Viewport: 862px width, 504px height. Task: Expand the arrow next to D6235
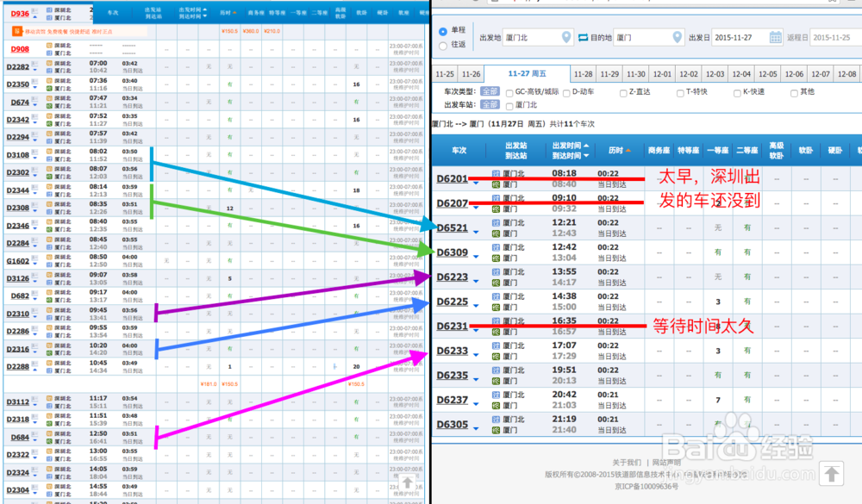(x=476, y=379)
